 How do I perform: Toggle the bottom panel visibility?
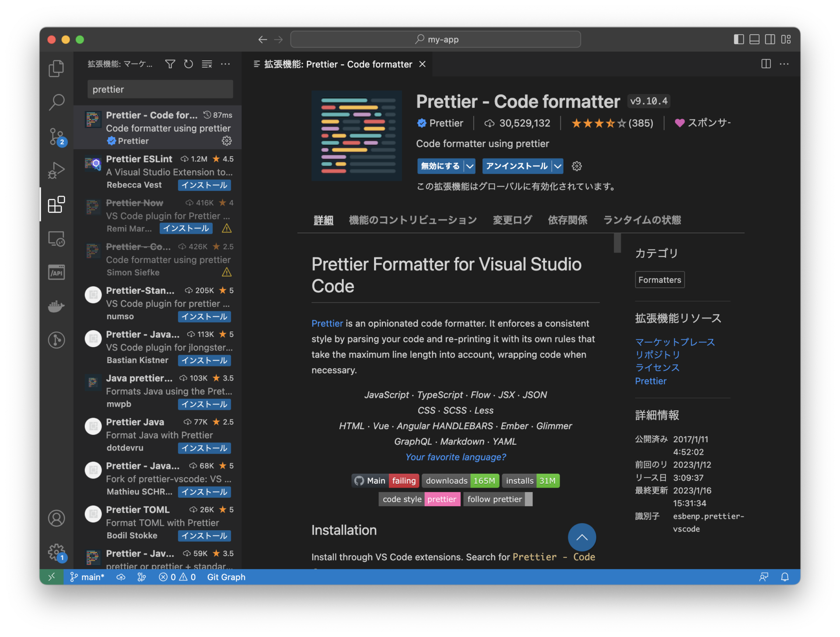[x=754, y=39]
